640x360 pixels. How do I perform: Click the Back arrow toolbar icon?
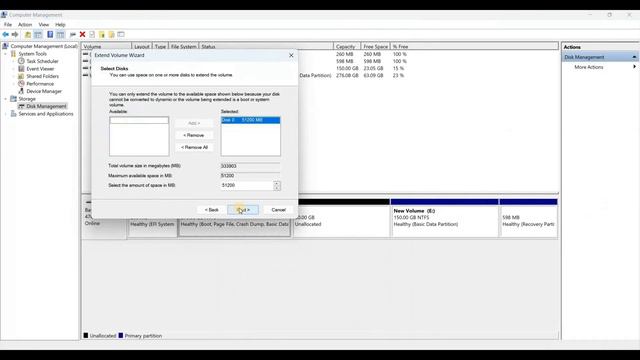coord(6,35)
